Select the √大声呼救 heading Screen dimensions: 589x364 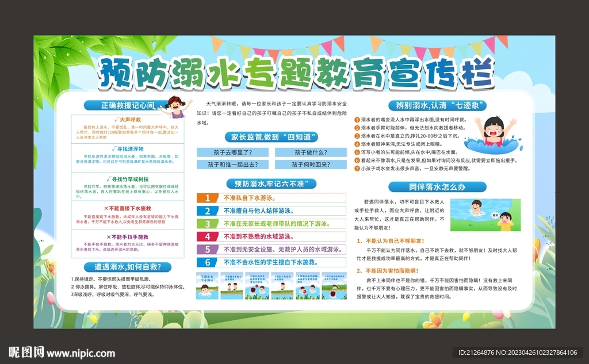[128, 120]
